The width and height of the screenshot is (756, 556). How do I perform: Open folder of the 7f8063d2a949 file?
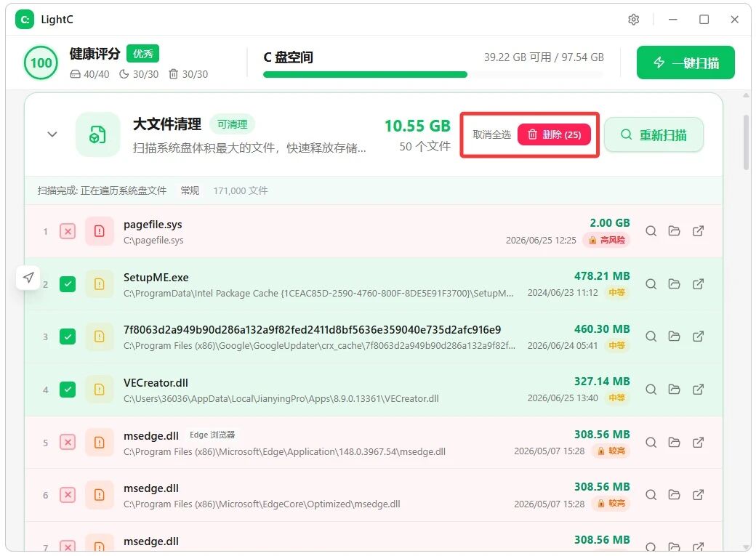click(x=674, y=336)
